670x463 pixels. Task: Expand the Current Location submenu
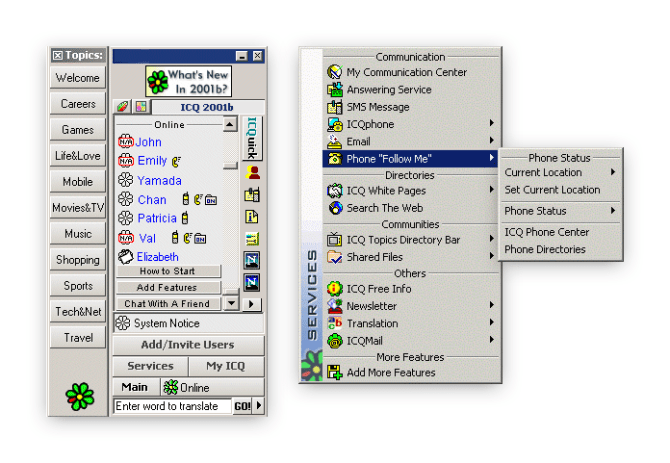click(x=560, y=173)
